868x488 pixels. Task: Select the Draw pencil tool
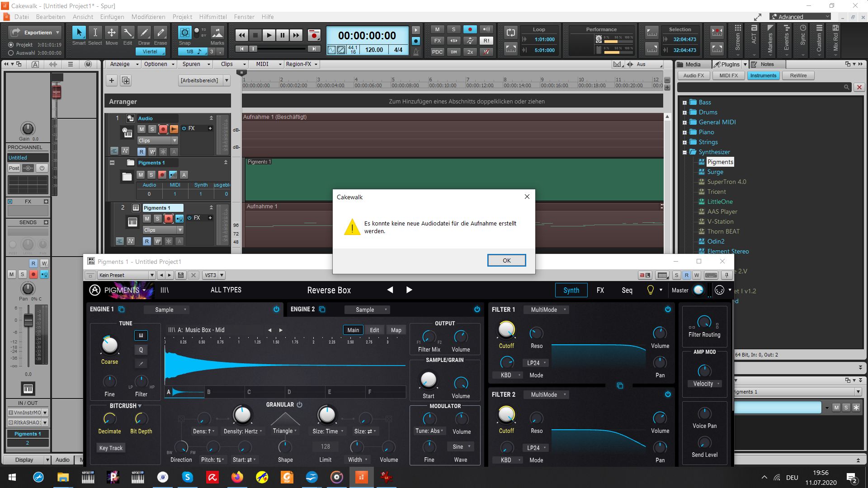pos(144,33)
